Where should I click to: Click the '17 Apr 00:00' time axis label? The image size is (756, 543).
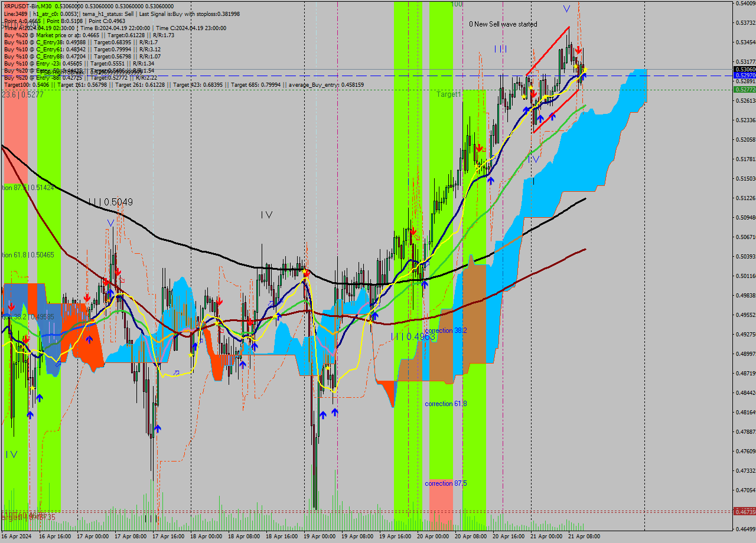(x=93, y=537)
